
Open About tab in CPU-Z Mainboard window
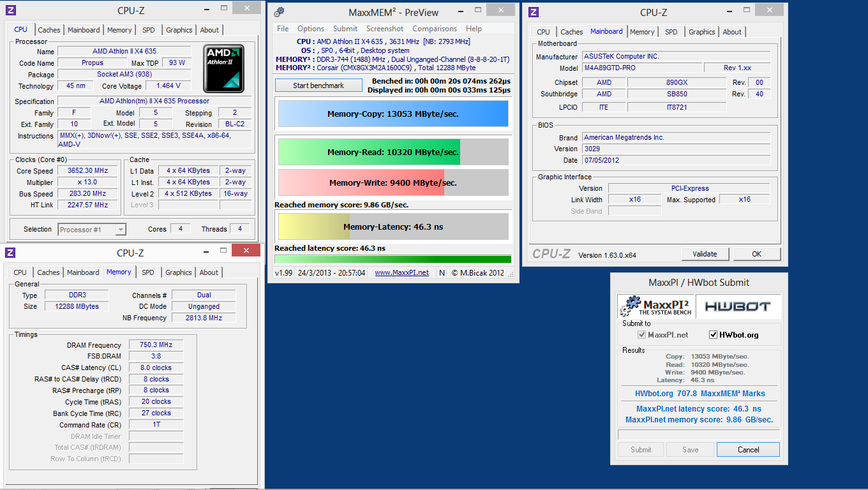(x=732, y=32)
